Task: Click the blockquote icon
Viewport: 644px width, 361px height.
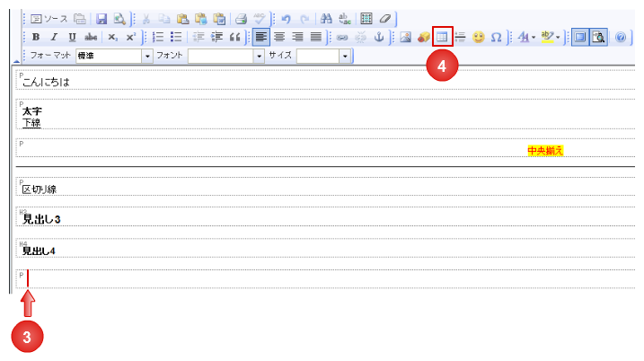Action: point(235,37)
